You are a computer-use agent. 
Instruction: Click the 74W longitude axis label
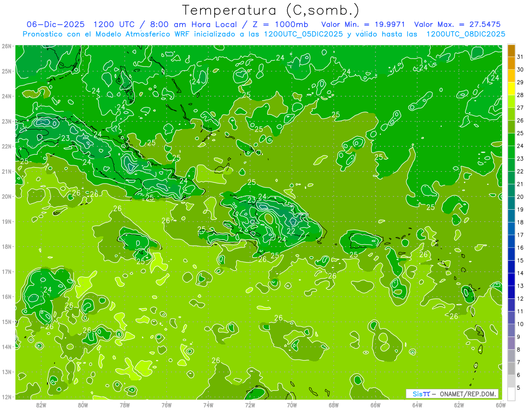pyautogui.click(x=208, y=405)
